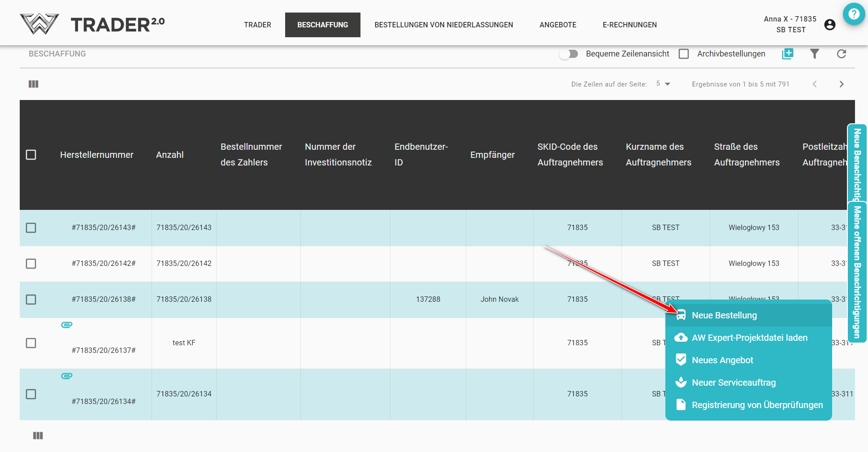Switch to the Angebote tab
Image resolution: width=868 pixels, height=452 pixels.
point(558,25)
